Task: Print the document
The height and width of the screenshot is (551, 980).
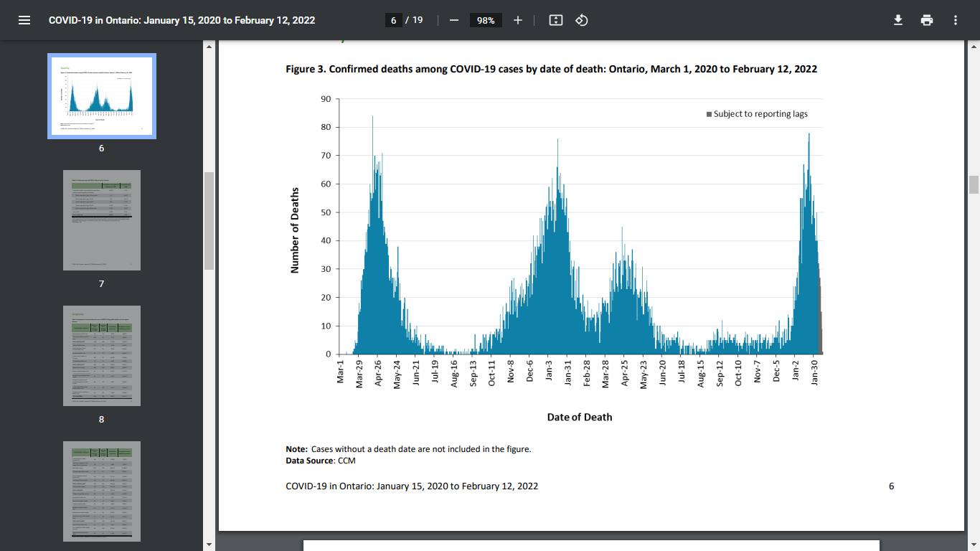Action: [927, 20]
